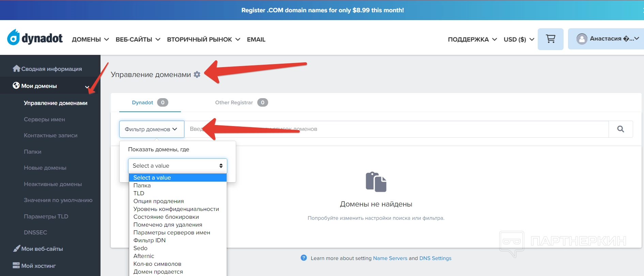
Task: Click the Dynadot logo
Action: click(35, 37)
